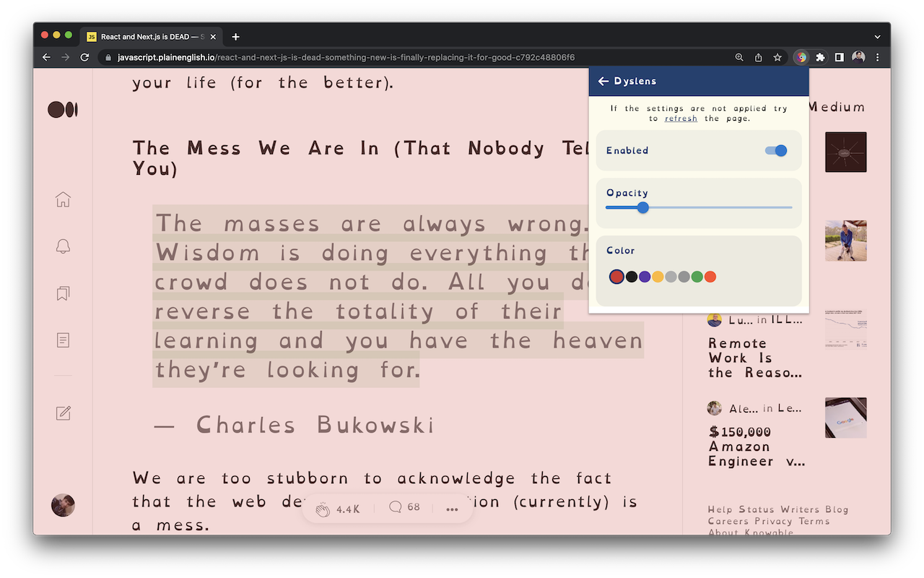Click the Lu... author avatar
The width and height of the screenshot is (924, 578).
coord(715,320)
